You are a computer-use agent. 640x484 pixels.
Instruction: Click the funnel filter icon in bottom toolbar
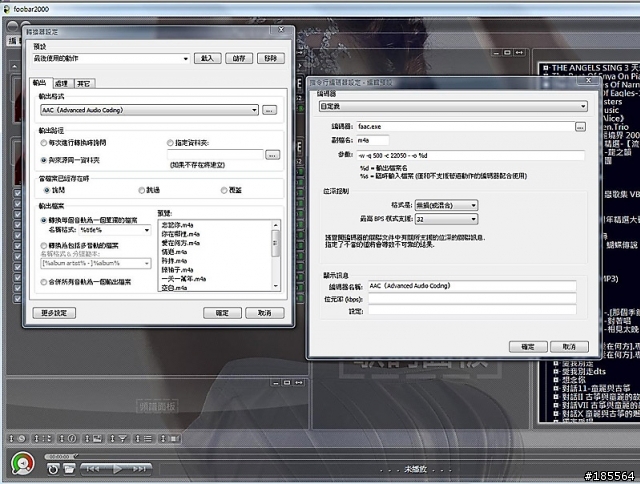pos(122,439)
